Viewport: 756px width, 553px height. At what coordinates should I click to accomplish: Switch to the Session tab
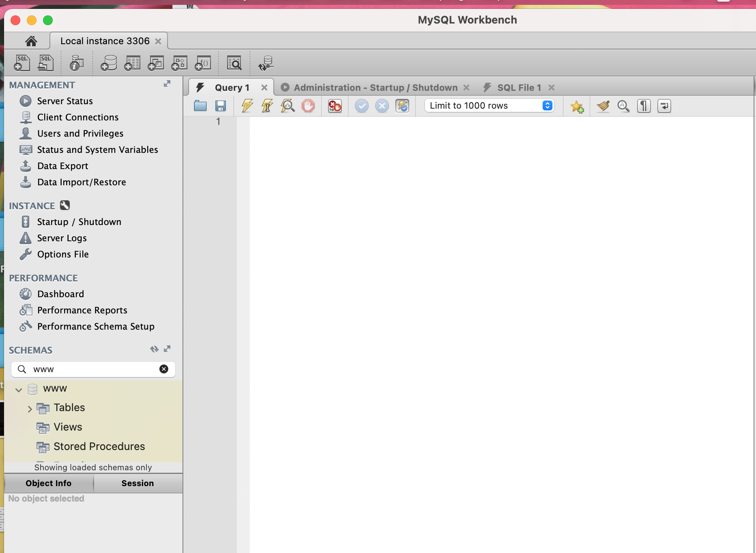(138, 483)
